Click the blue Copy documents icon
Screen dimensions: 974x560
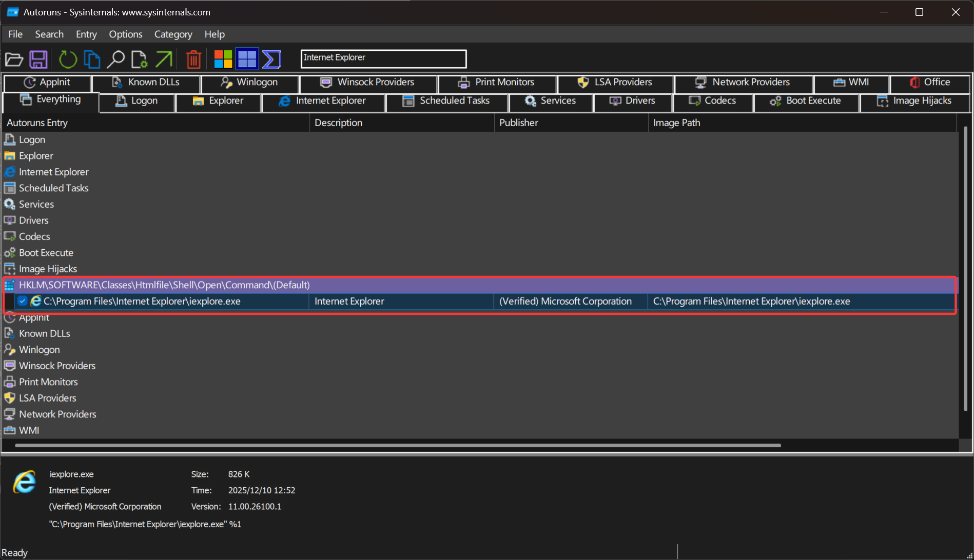(92, 59)
